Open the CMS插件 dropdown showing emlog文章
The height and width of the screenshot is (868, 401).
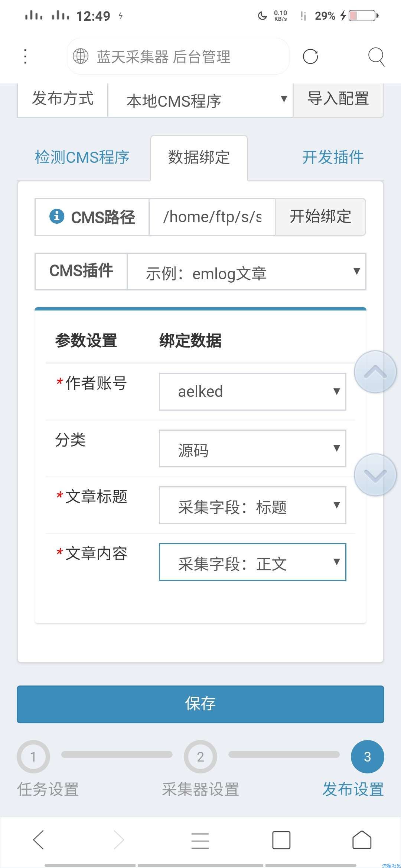pos(247,272)
